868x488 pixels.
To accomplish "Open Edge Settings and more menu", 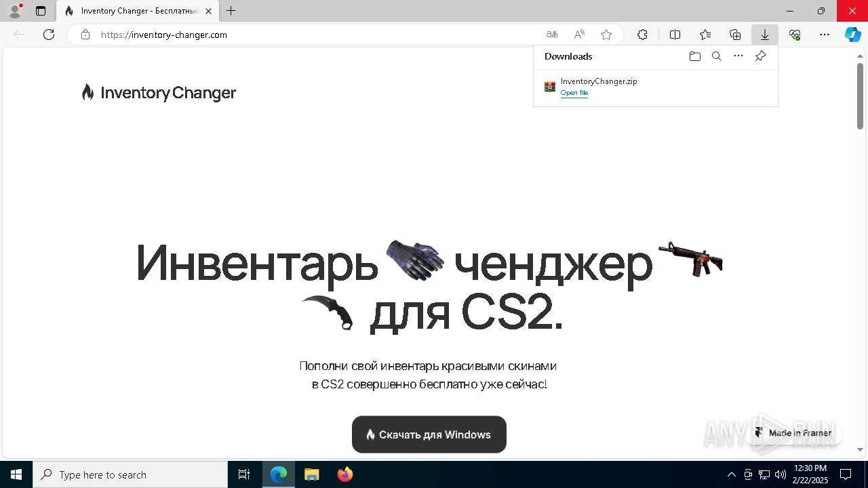I will click(x=825, y=35).
